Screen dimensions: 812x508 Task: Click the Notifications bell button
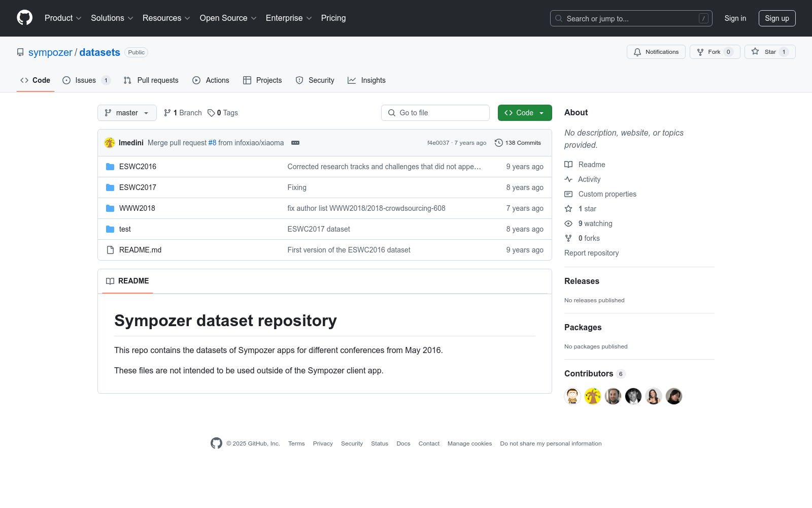[656, 52]
